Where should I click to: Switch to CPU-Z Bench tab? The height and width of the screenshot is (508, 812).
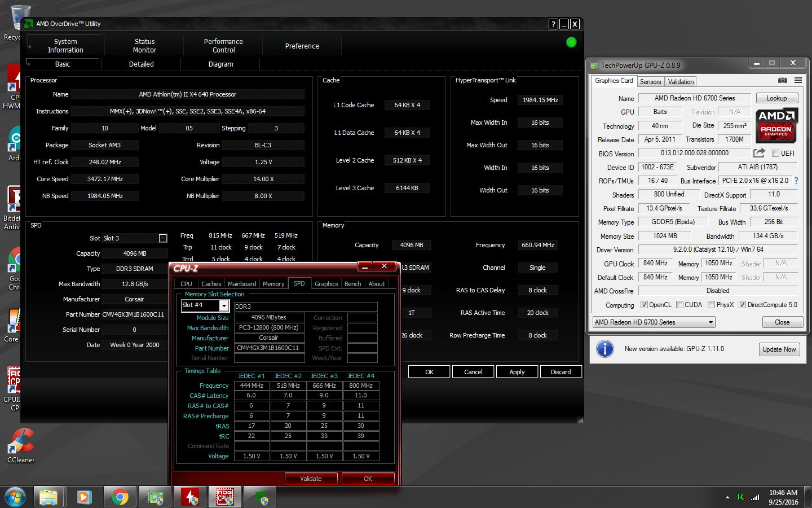point(352,284)
